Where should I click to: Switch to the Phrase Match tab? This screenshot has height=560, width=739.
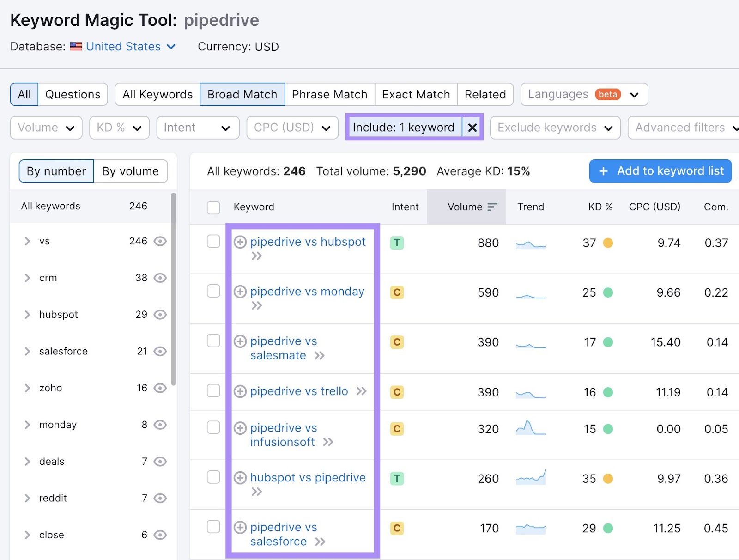tap(330, 94)
